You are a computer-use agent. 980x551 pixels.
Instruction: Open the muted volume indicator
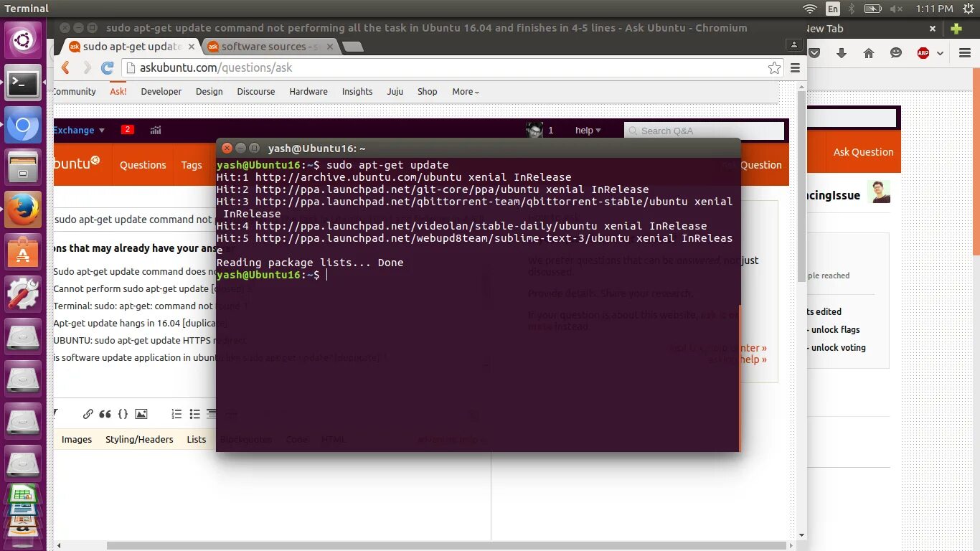point(896,9)
